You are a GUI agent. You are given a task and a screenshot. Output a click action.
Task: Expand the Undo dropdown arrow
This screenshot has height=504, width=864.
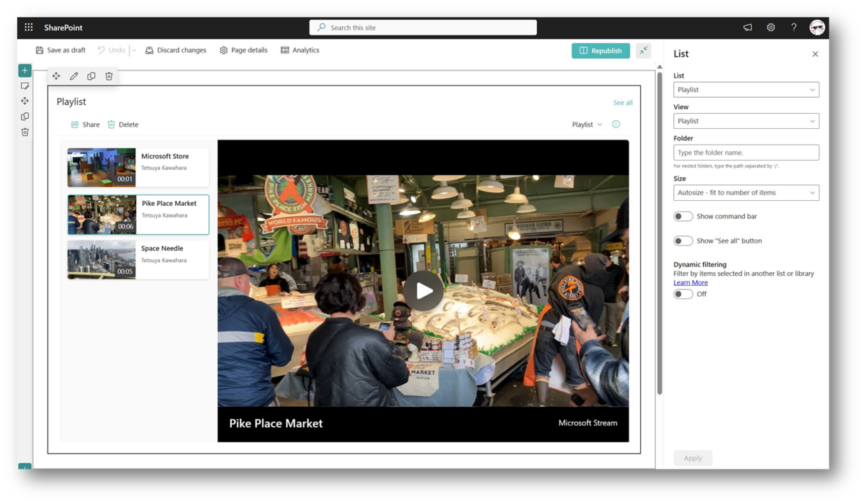pyautogui.click(x=133, y=50)
